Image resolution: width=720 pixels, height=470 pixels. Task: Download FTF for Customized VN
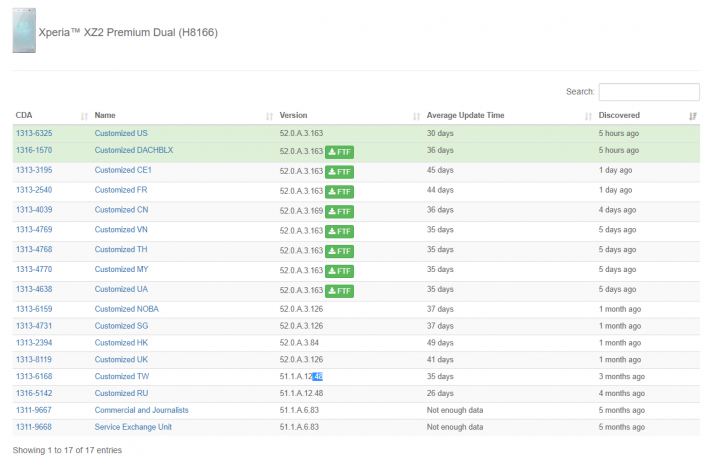point(339,231)
